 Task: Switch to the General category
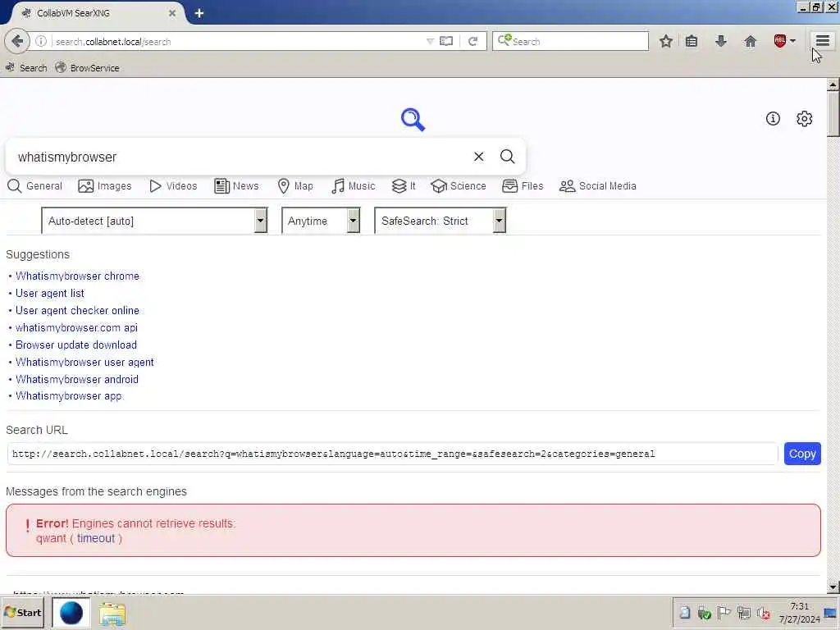(34, 186)
